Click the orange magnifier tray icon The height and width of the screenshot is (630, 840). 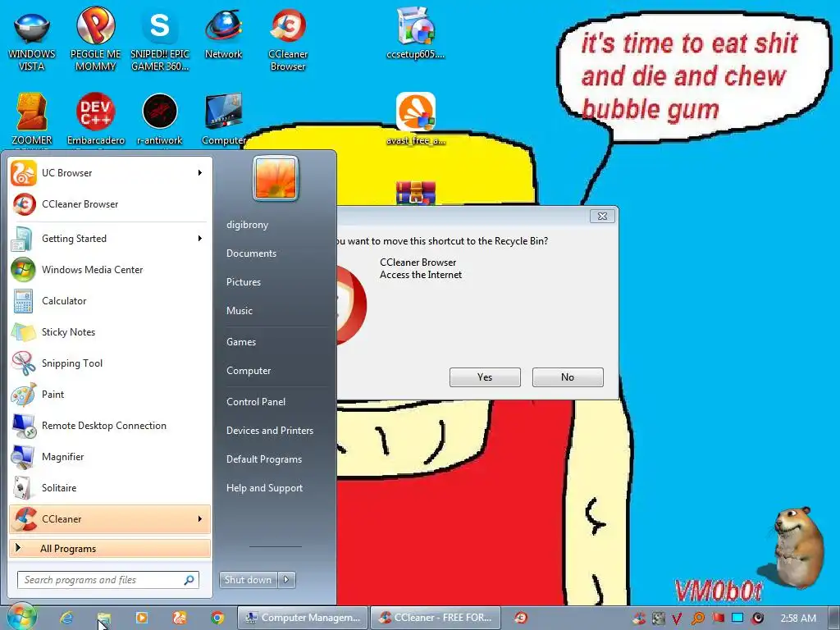click(697, 619)
